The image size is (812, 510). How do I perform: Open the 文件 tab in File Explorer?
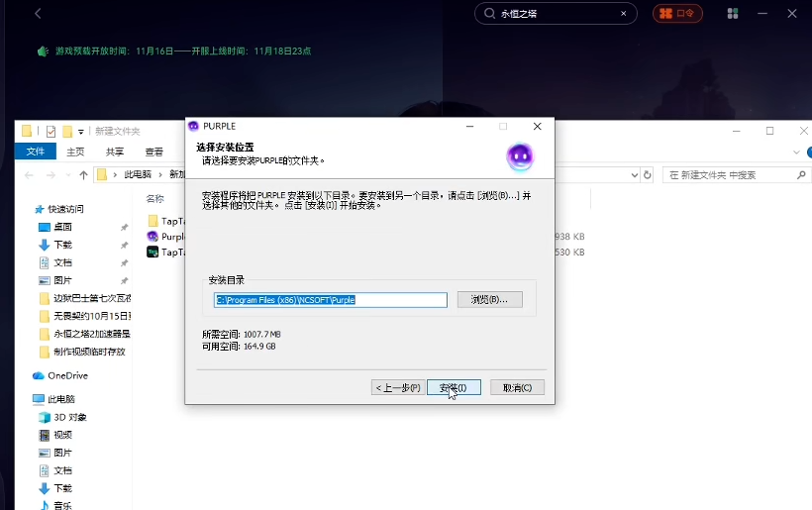pos(36,152)
